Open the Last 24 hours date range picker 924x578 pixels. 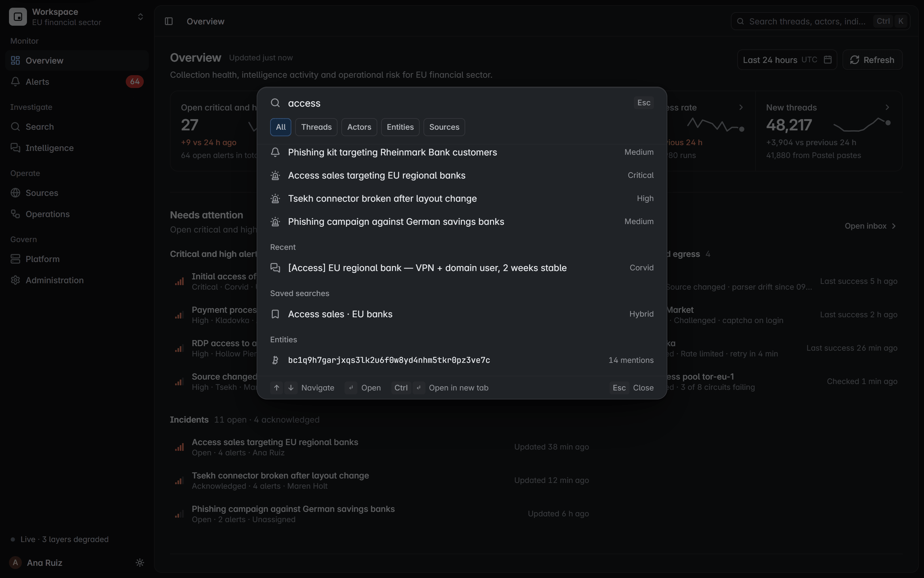pyautogui.click(x=787, y=60)
